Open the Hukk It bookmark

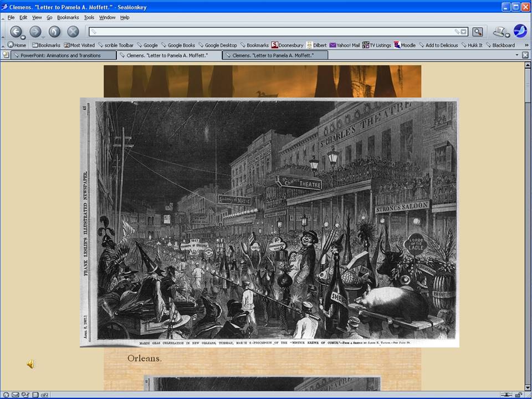pos(472,45)
